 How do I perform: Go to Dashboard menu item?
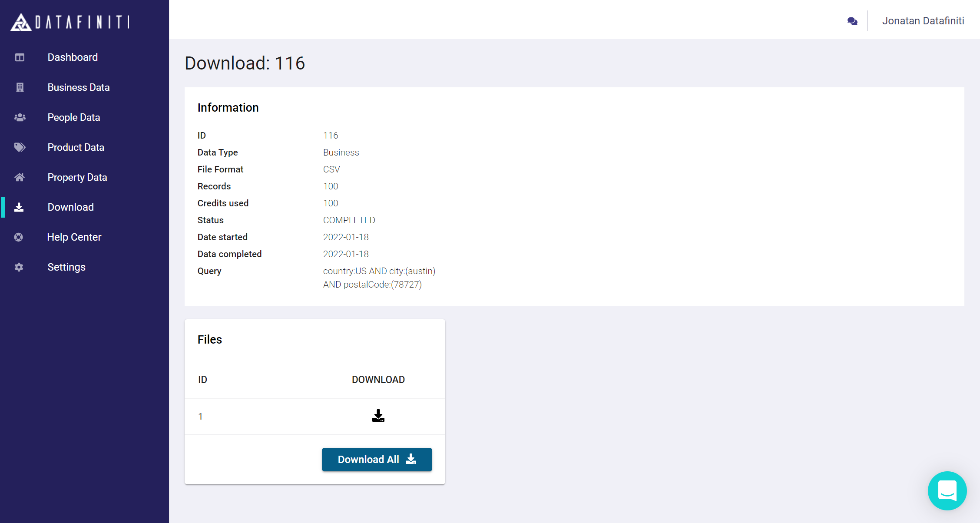[73, 57]
